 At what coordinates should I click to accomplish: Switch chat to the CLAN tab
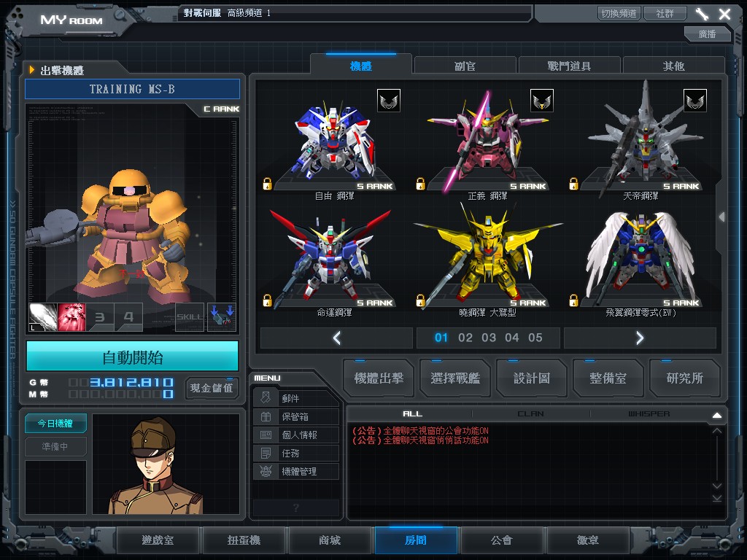click(531, 414)
